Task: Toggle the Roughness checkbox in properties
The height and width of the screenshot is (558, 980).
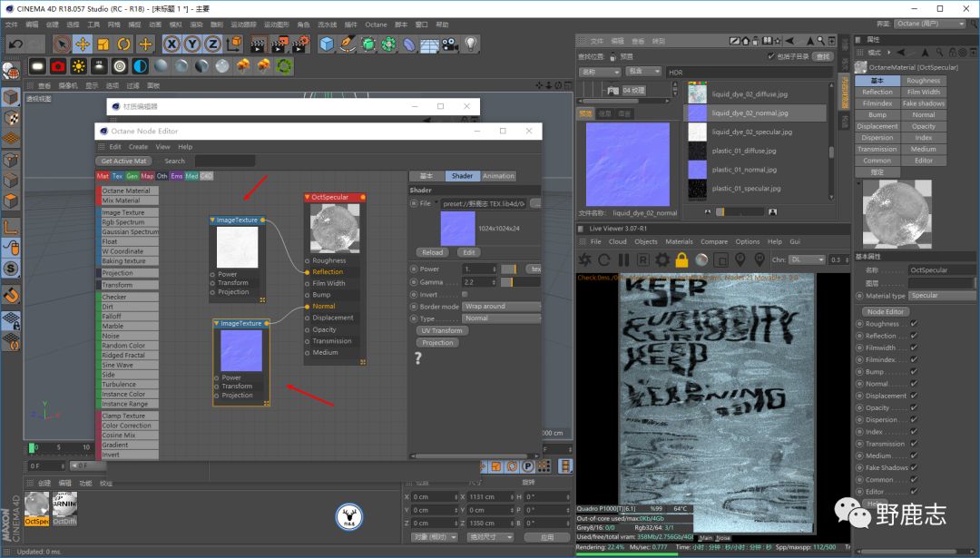Action: click(x=914, y=324)
